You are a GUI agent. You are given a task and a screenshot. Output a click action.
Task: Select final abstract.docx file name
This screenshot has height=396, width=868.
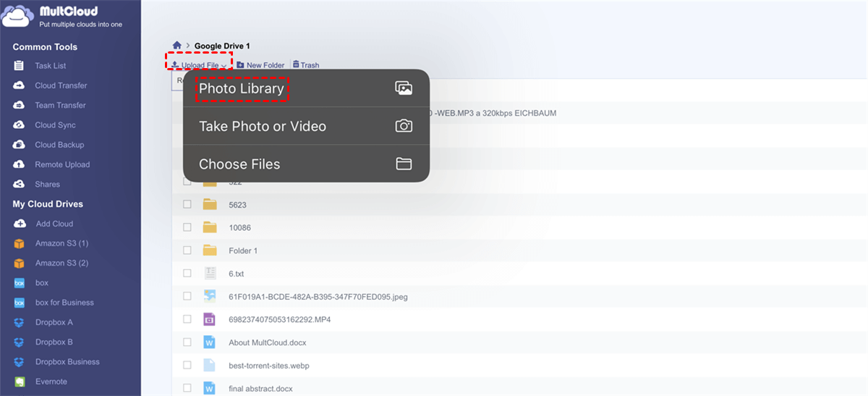tap(260, 389)
